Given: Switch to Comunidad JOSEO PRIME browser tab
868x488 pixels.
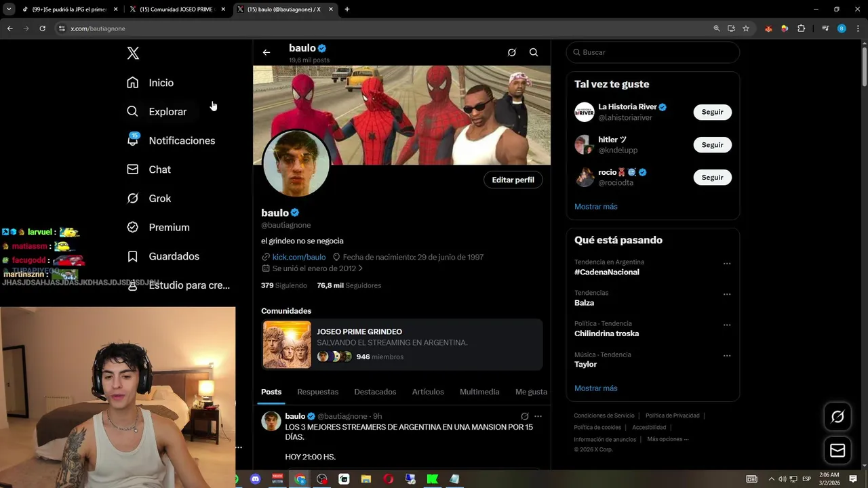Looking at the screenshot, I should click(179, 9).
